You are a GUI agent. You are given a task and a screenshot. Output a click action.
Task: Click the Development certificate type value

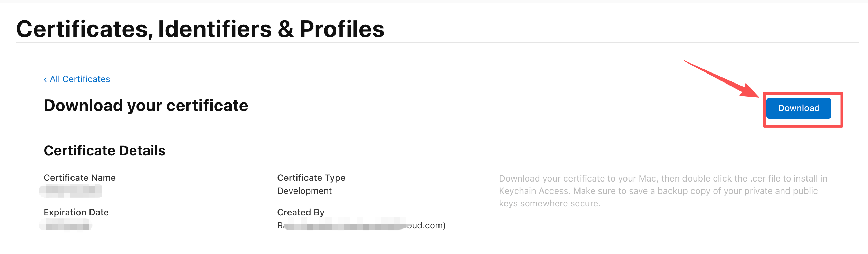[304, 191]
